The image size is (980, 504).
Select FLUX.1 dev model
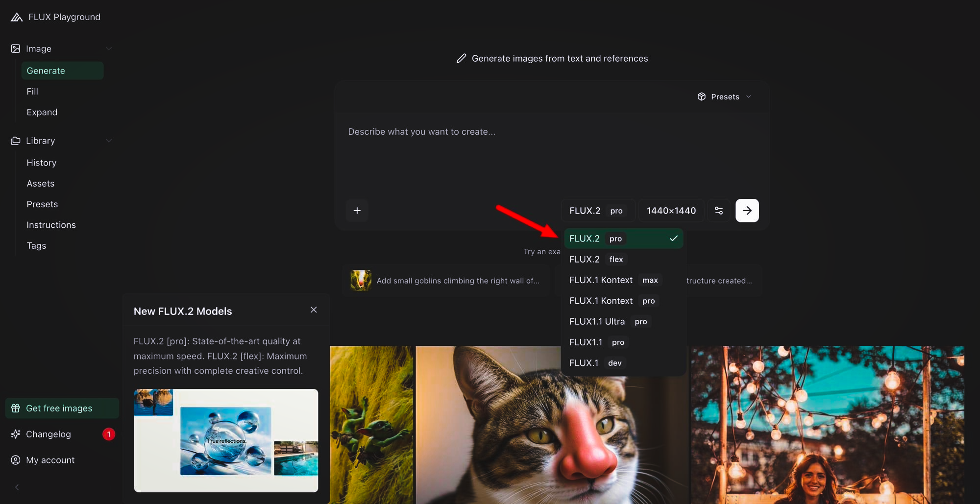pyautogui.click(x=623, y=363)
